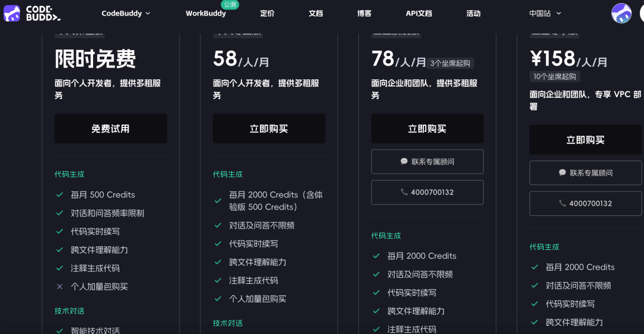Viewport: 644px width, 334px height.
Task: Open the user avatar in header
Action: (621, 13)
